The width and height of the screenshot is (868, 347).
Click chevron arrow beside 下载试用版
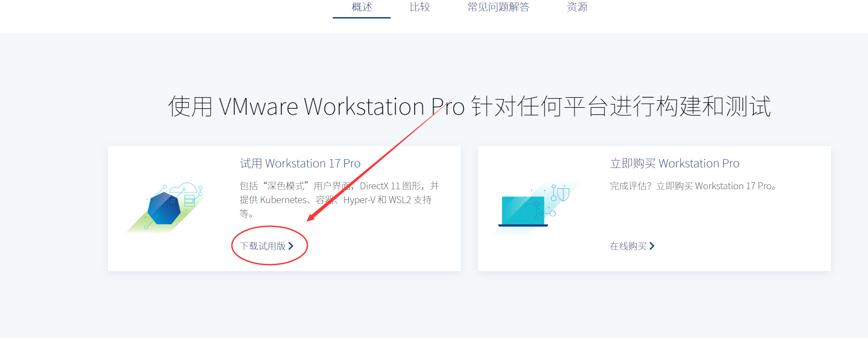291,246
